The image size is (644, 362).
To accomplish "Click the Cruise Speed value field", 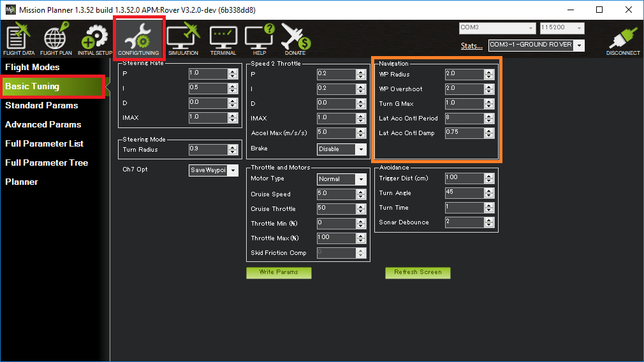I will pyautogui.click(x=335, y=194).
